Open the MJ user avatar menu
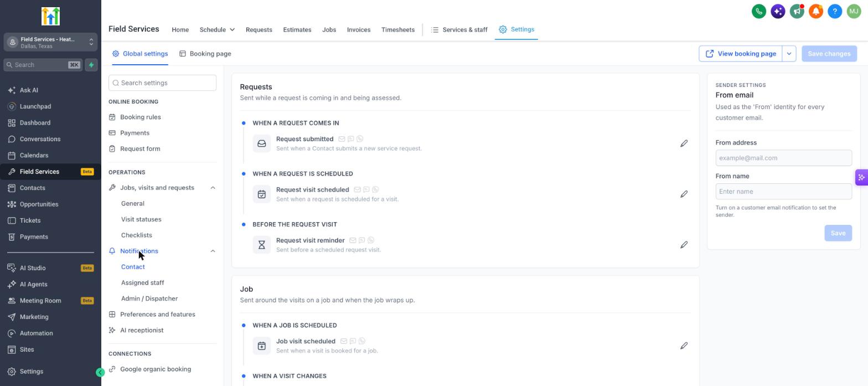 pyautogui.click(x=854, y=11)
